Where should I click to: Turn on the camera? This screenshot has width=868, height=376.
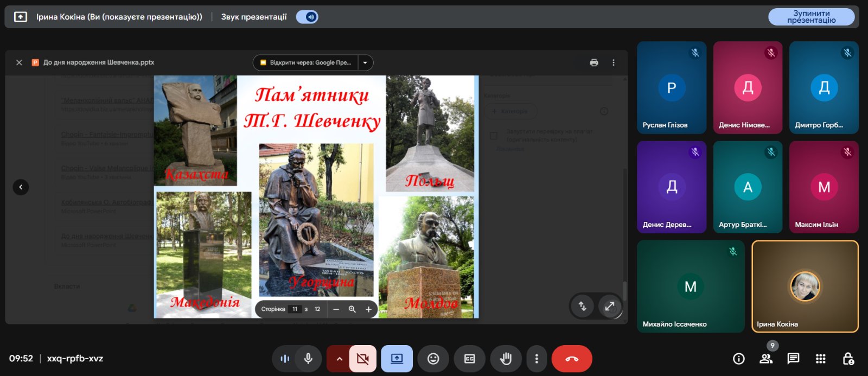coord(363,359)
